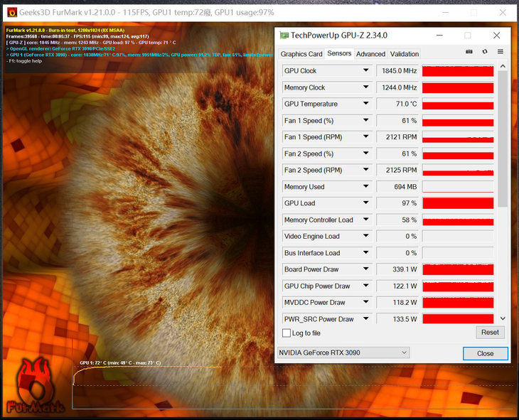Click the GPU-Z app icon in title bar
The image size is (519, 420).
tap(284, 36)
